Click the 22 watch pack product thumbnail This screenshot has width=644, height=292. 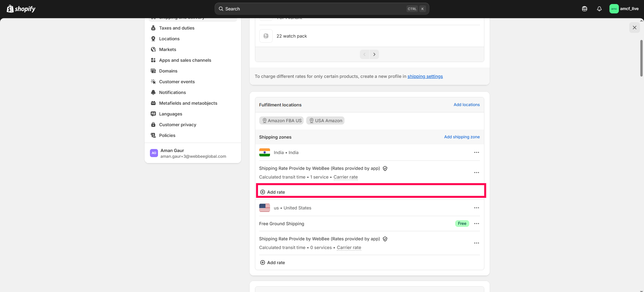tap(266, 36)
